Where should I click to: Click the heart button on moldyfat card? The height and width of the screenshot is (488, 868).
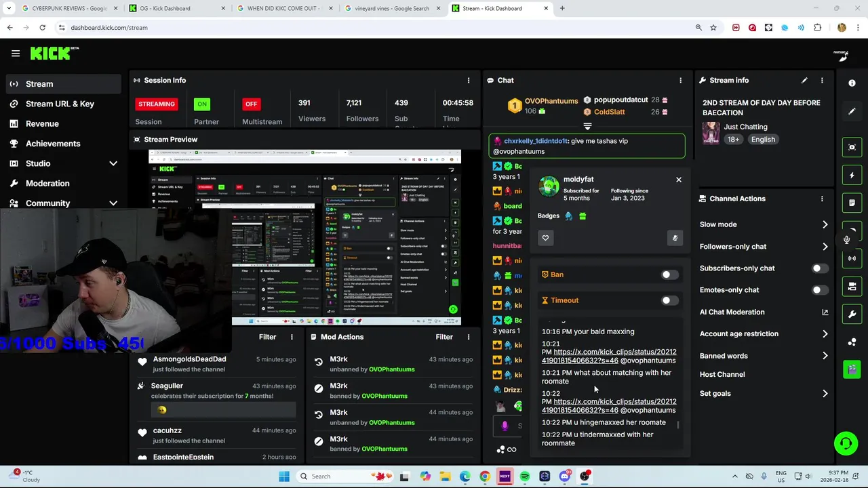pos(545,238)
